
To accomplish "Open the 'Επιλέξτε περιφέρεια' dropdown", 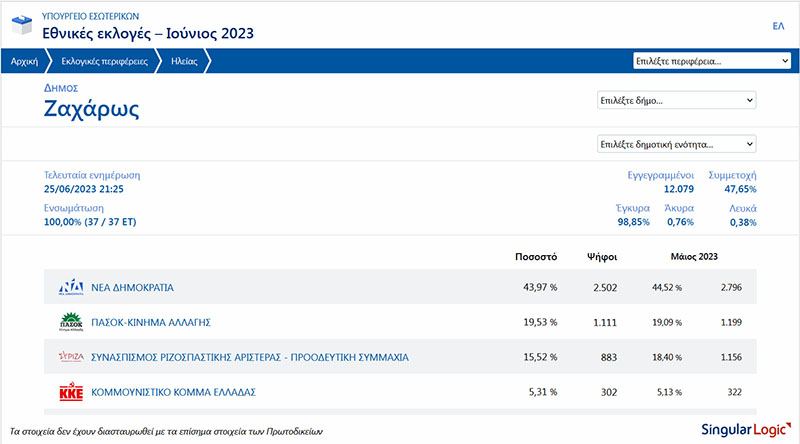I will (x=712, y=61).
